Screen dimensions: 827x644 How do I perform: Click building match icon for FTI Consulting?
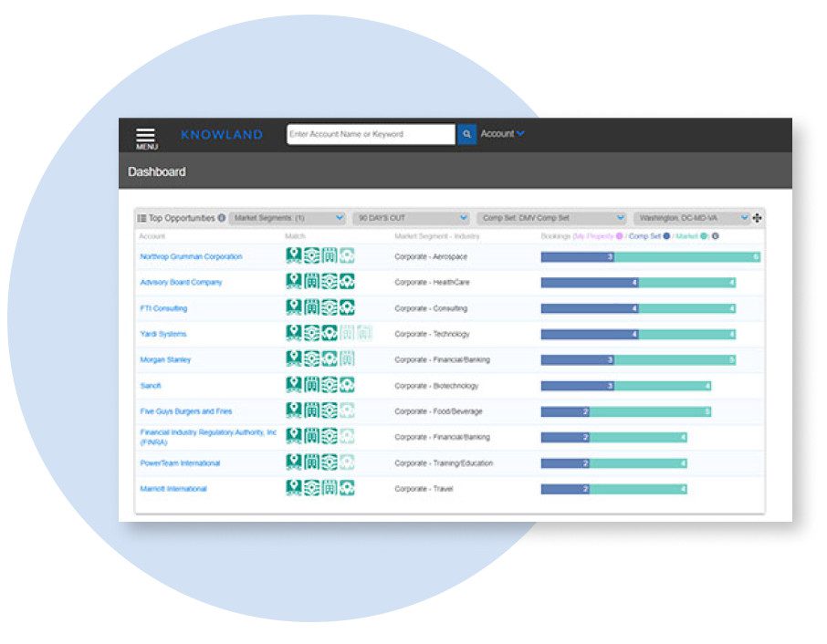311,306
